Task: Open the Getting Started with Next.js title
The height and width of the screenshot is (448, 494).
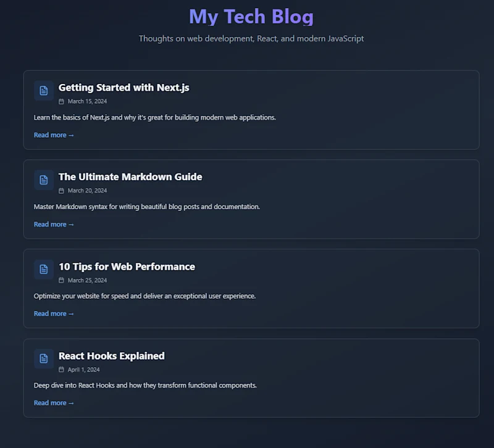Action: [x=124, y=88]
